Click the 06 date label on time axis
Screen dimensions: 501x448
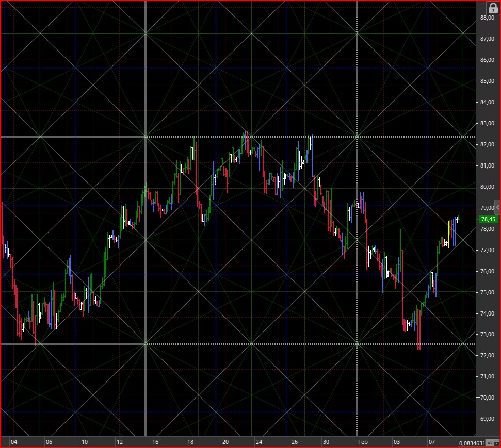(49, 442)
